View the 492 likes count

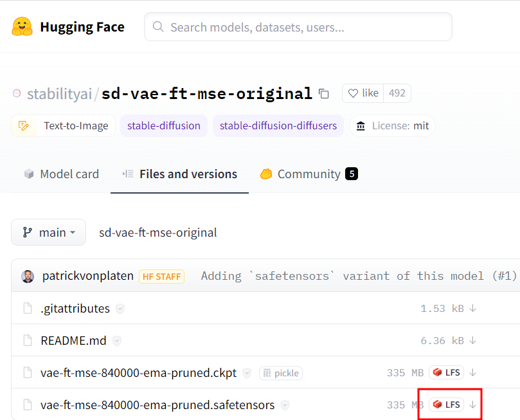(x=397, y=93)
